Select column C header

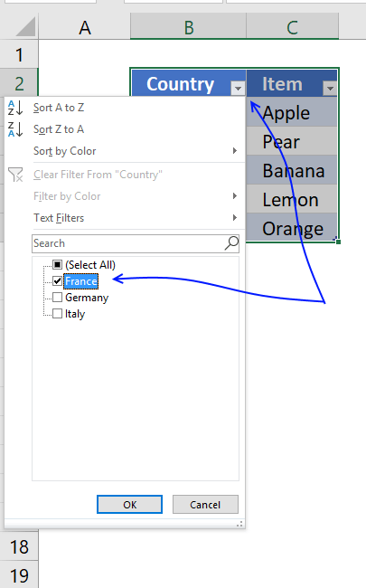click(x=293, y=27)
